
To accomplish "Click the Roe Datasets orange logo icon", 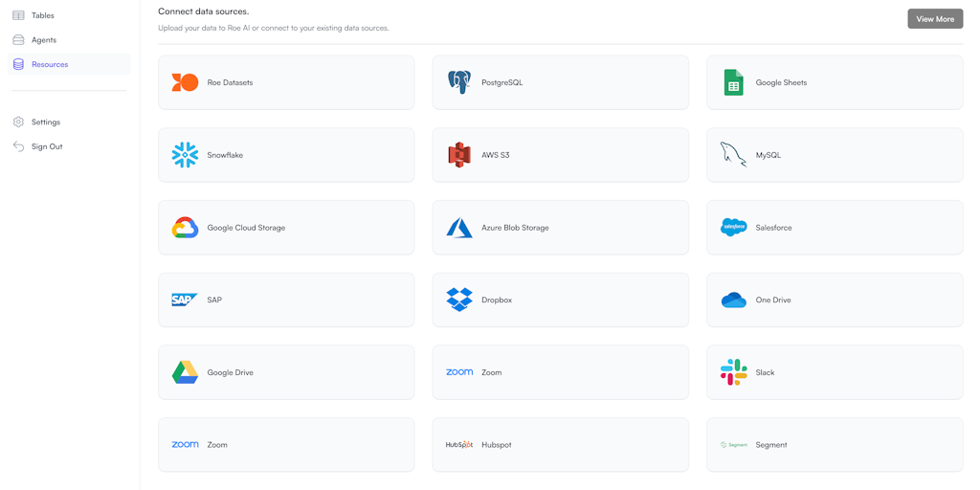I will [185, 82].
